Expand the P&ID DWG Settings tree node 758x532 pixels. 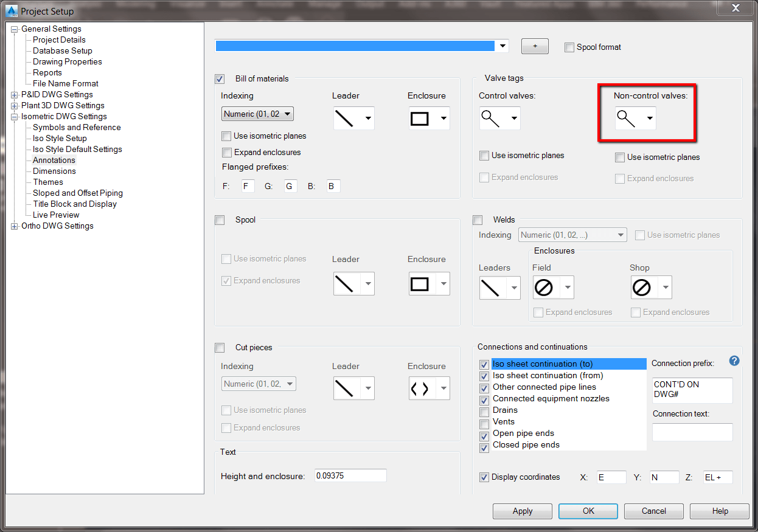pos(15,95)
